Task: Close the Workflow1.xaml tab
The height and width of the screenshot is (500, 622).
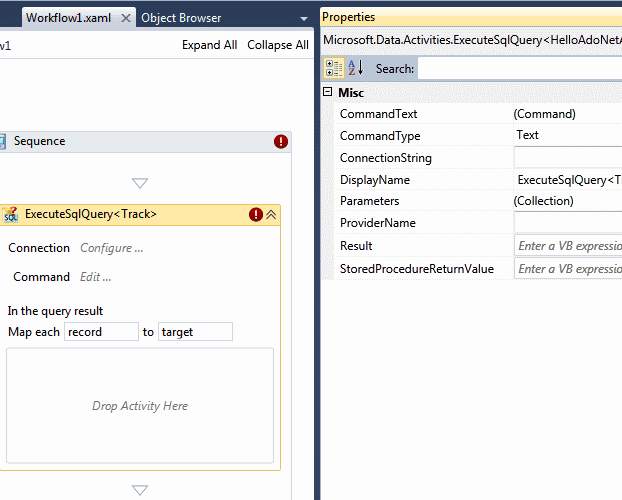Action: click(x=125, y=18)
